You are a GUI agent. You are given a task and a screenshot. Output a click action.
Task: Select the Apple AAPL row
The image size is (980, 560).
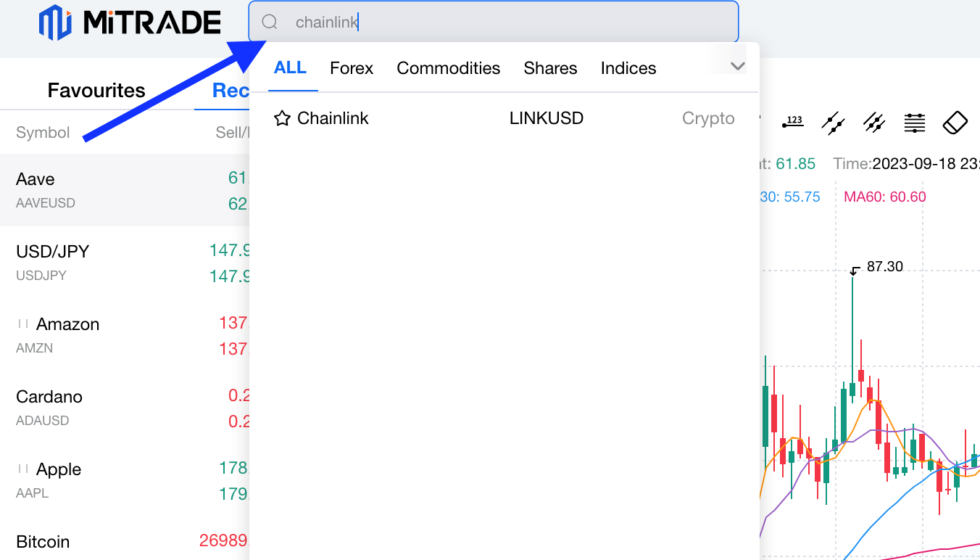pos(123,480)
